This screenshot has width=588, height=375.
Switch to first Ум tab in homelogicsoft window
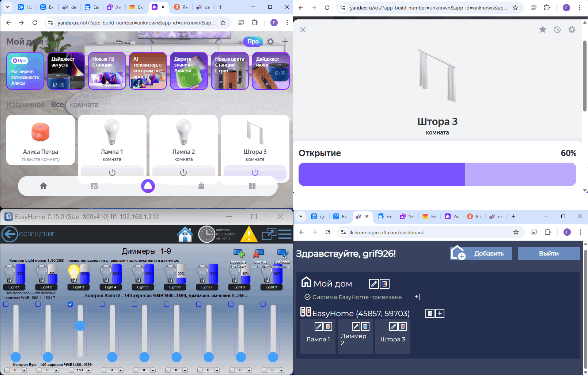407,216
